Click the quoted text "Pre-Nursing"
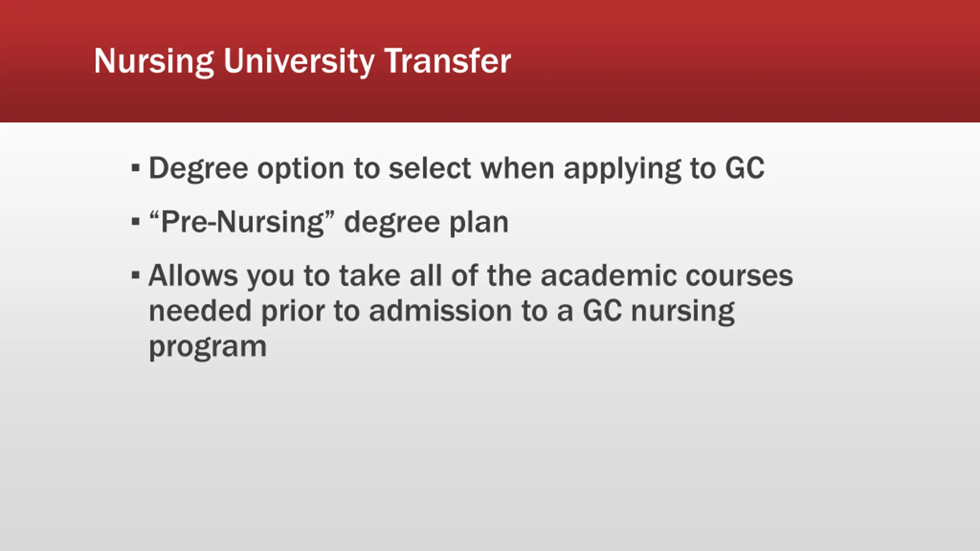Screen dimensions: 980x551 tap(242, 222)
